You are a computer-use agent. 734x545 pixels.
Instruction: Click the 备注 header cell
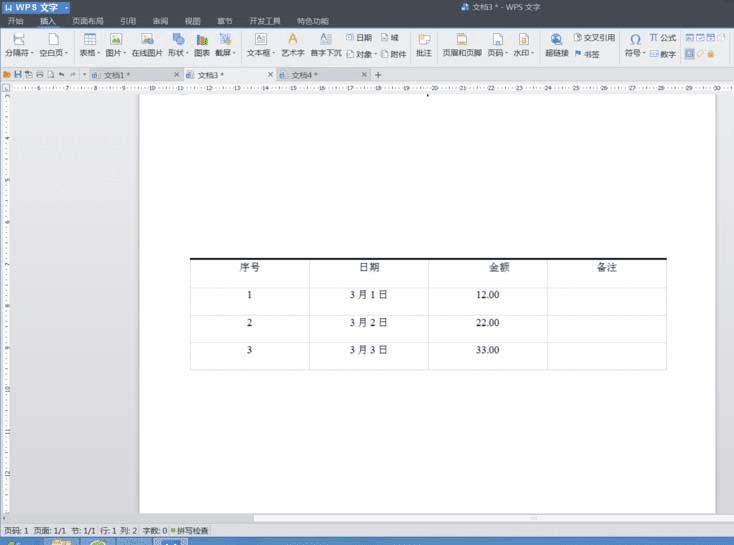pyautogui.click(x=607, y=273)
